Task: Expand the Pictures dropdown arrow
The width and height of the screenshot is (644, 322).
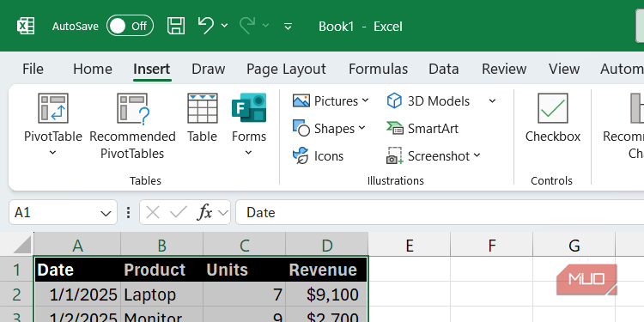Action: point(365,100)
